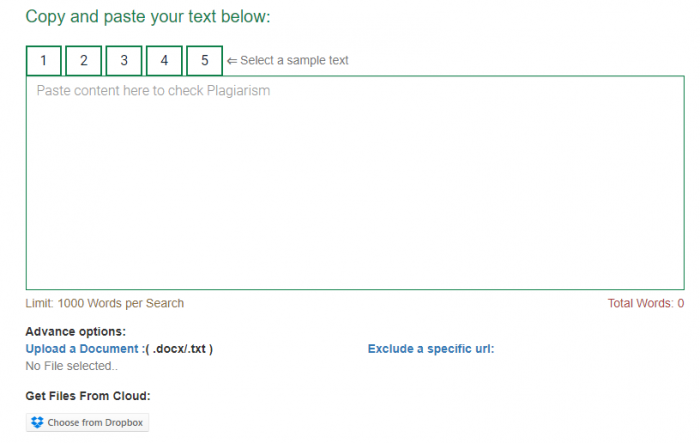Click the '.docx/.txt' file format text
Screen dimensions: 700x443
(x=179, y=349)
